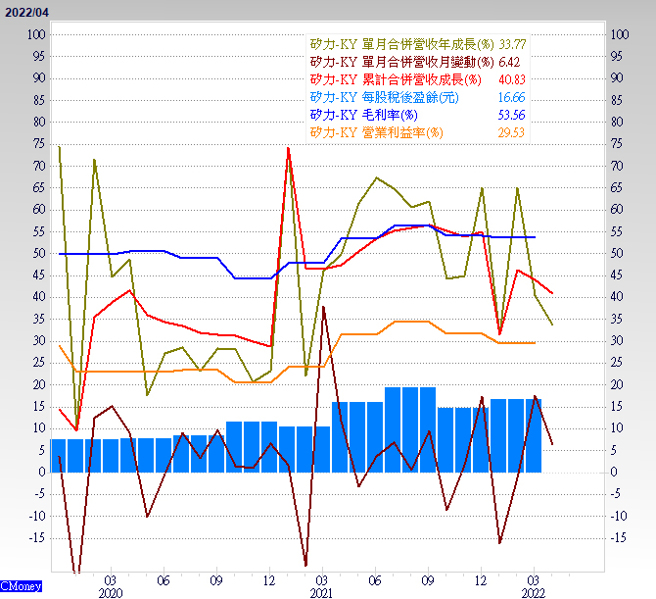This screenshot has width=656, height=599.
Task: Click the -15 label on right axis
Action: pos(619,538)
